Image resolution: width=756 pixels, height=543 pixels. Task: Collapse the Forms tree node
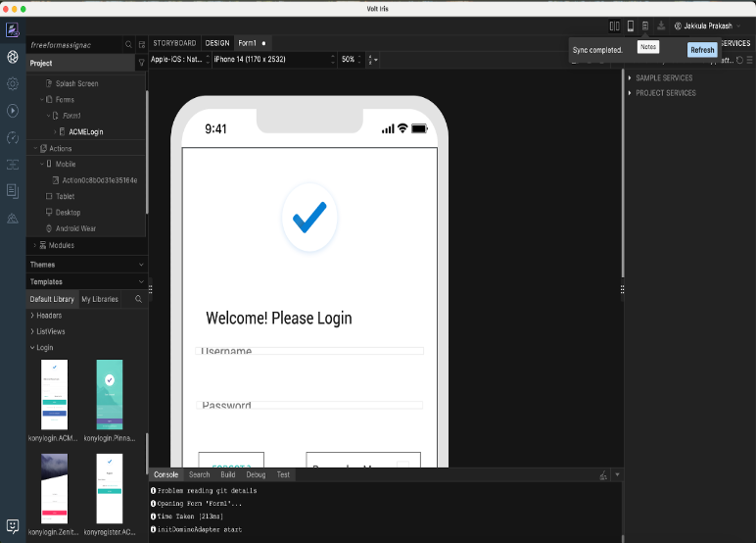(x=42, y=100)
